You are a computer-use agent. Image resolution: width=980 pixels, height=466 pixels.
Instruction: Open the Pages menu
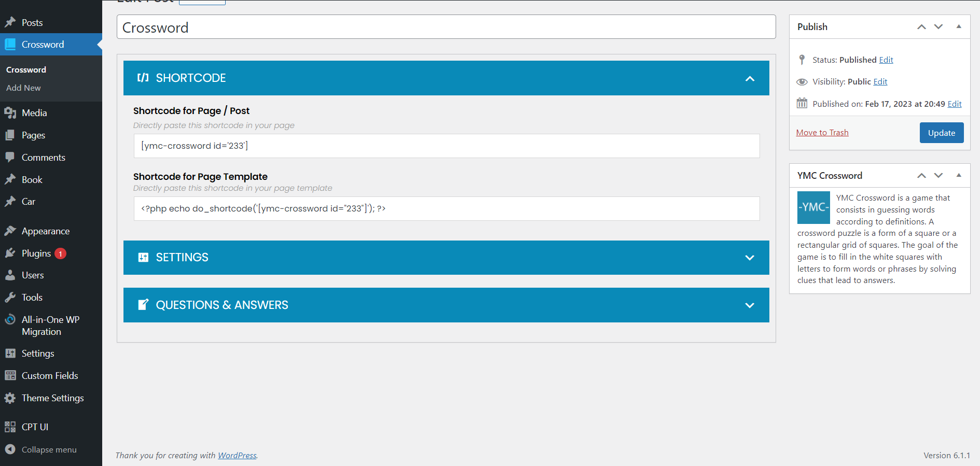click(x=51, y=135)
